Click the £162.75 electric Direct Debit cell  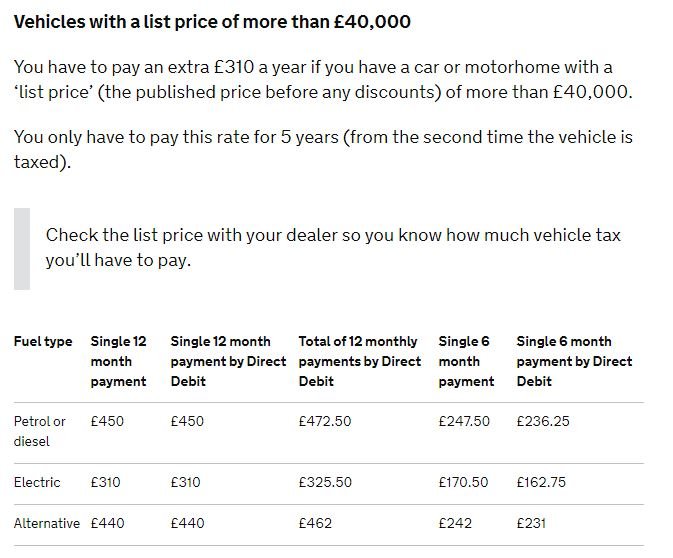click(x=541, y=482)
